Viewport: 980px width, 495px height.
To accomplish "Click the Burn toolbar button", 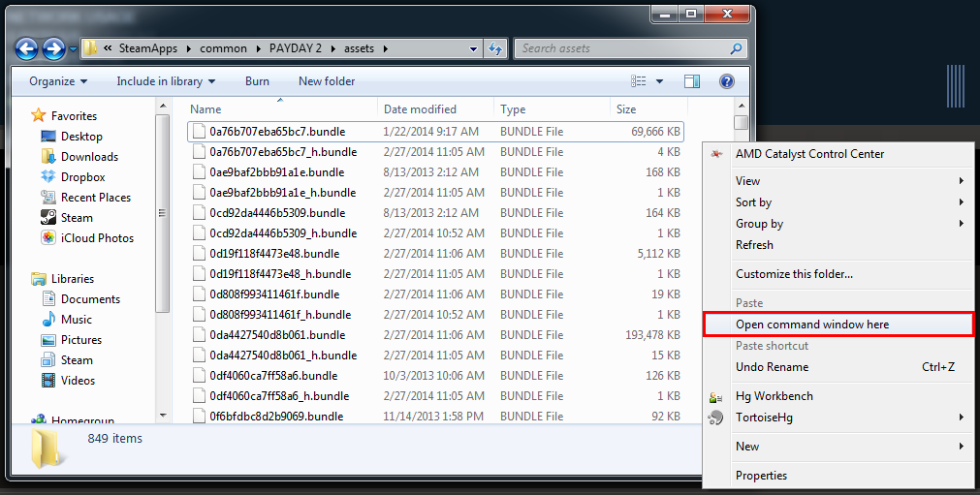I will (x=257, y=81).
